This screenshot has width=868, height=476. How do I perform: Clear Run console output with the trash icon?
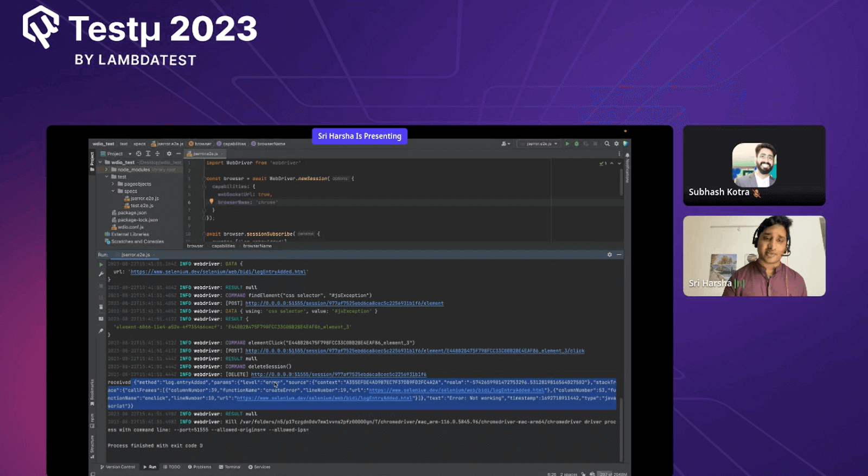(101, 307)
